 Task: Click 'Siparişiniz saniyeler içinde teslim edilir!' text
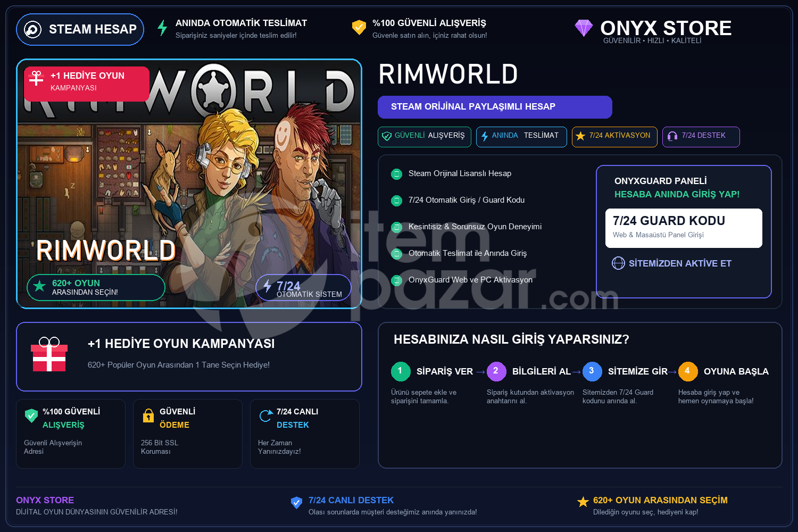(x=236, y=36)
